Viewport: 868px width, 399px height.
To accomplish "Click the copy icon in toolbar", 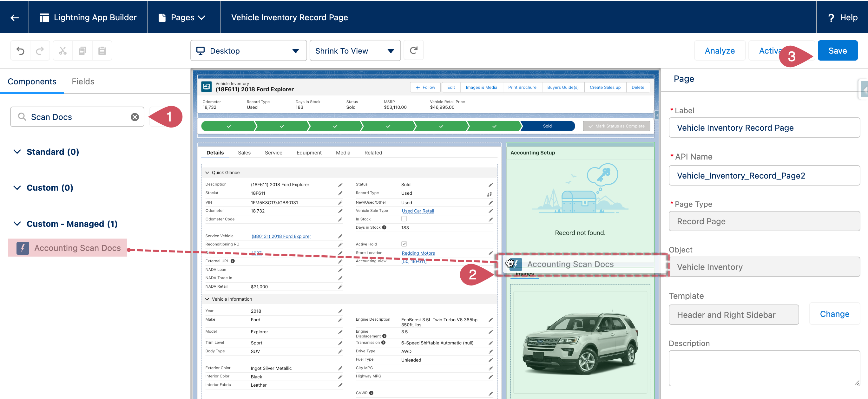I will pos(82,50).
